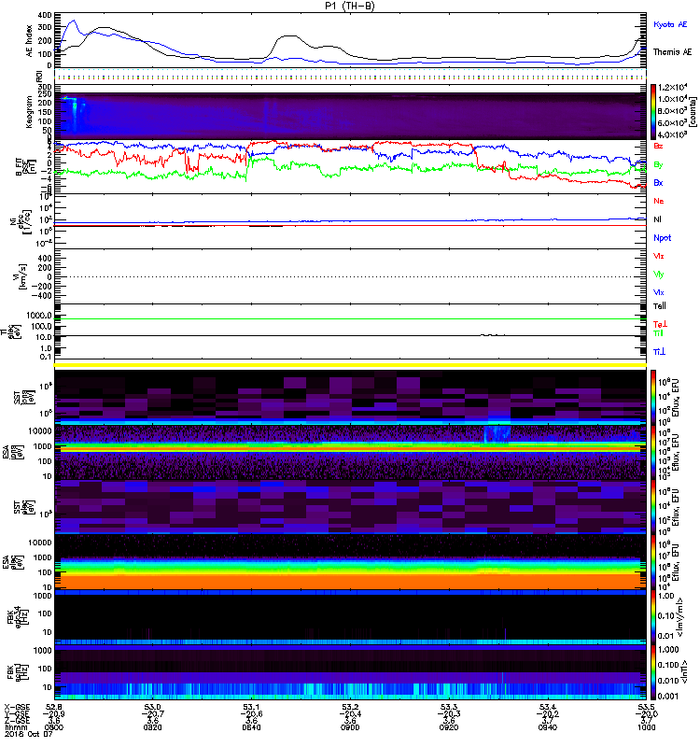The height and width of the screenshot is (747, 700).
Task: Click the 0840 time tick label
Action: click(x=251, y=727)
